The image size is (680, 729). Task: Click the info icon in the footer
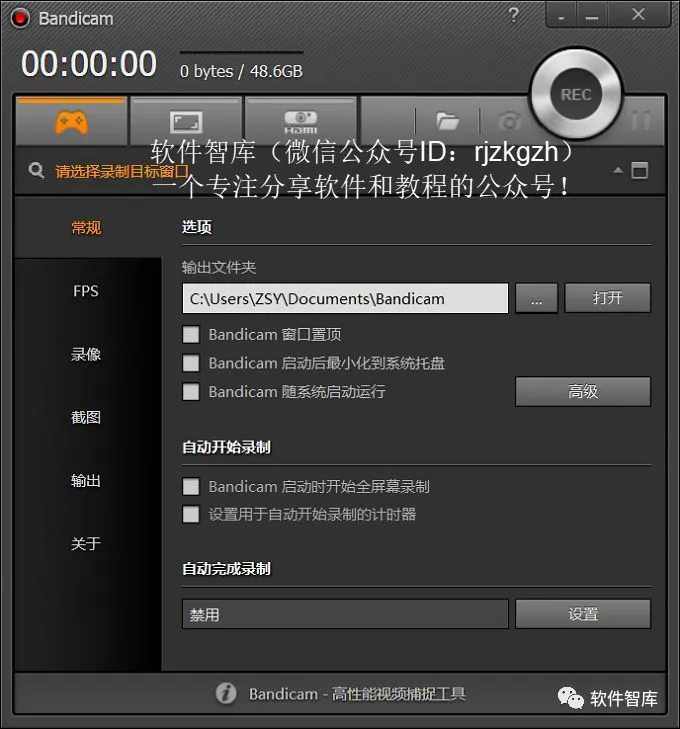(x=226, y=694)
